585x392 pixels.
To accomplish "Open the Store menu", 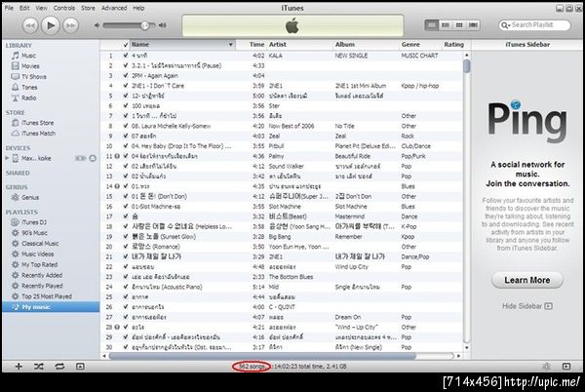I will tap(88, 8).
